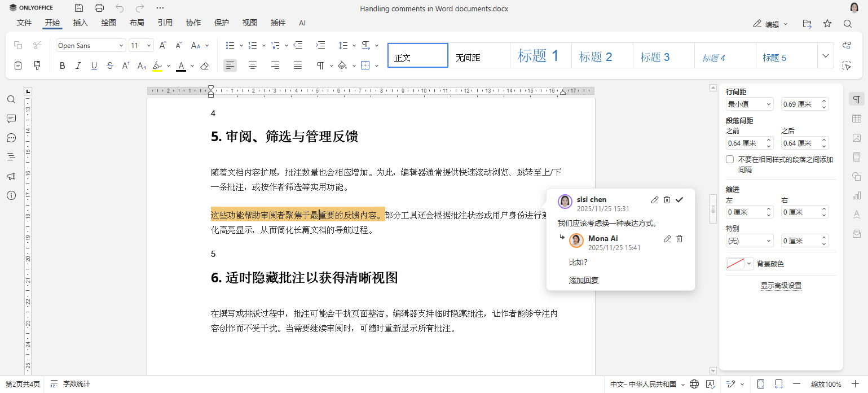Viewport: 868px width, 393px height.
Task: Click the 显示高级设置 link
Action: (x=781, y=285)
